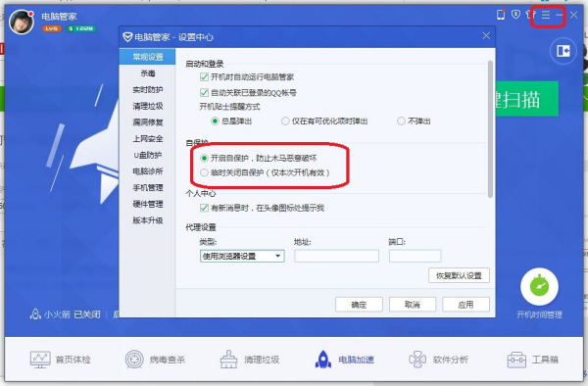Open 首页体检 home checkup icon
The width and height of the screenshot is (588, 386).
click(x=40, y=360)
